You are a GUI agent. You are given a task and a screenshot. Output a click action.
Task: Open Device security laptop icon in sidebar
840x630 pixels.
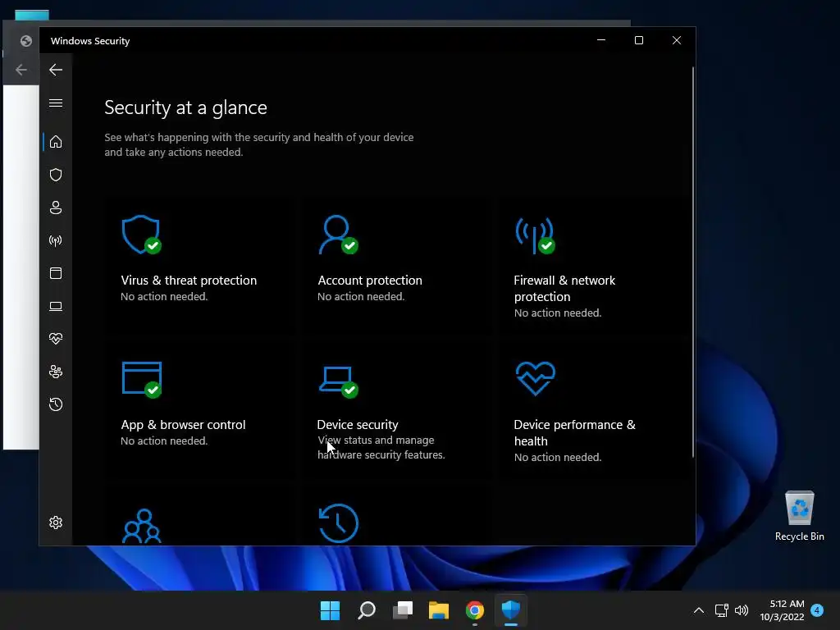point(56,306)
